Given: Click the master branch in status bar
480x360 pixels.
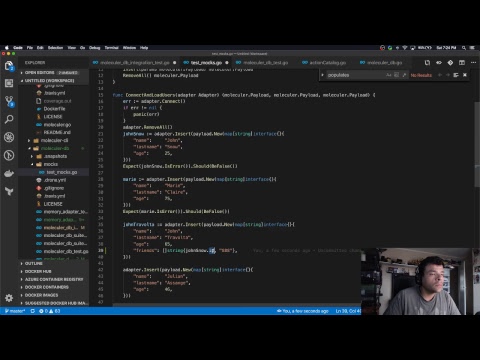Looking at the screenshot, I should [x=14, y=311].
